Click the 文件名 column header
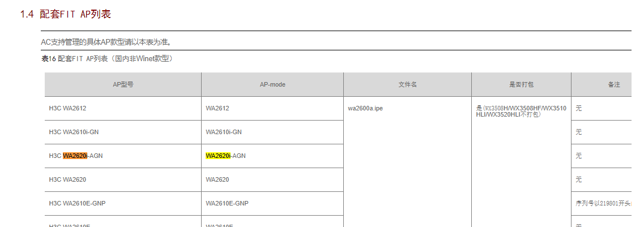644x227 pixels. 407,84
